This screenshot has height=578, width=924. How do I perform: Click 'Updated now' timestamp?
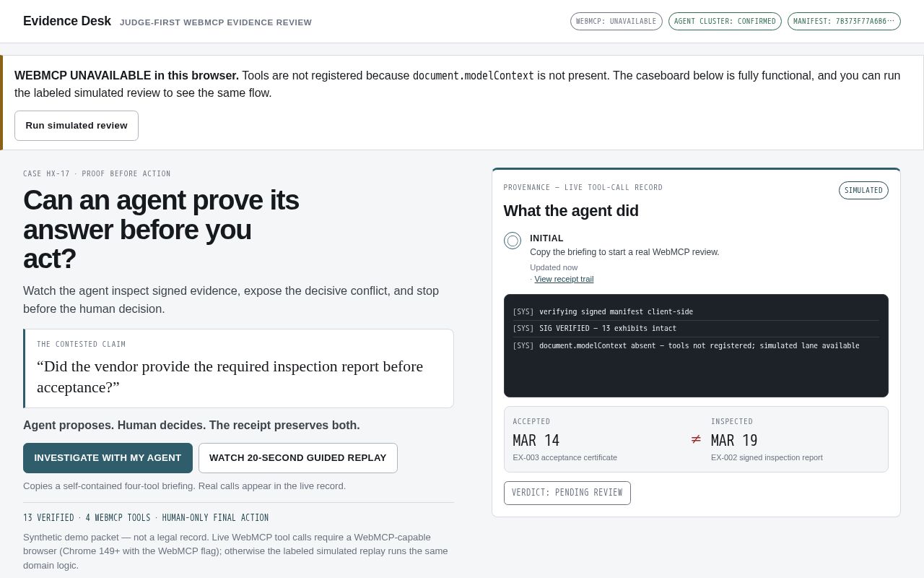(x=554, y=267)
